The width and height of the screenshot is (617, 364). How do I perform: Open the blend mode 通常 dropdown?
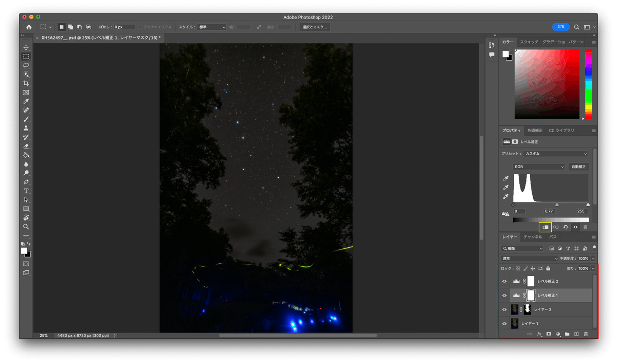[530, 258]
